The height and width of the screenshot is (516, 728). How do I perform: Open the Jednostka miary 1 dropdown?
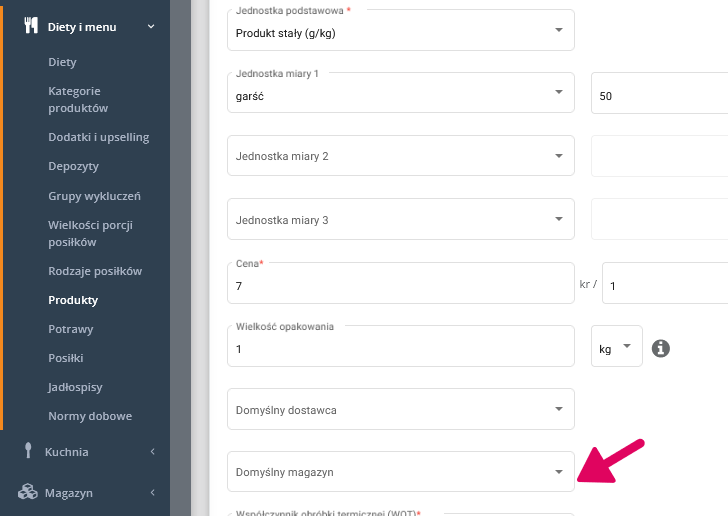[400, 94]
